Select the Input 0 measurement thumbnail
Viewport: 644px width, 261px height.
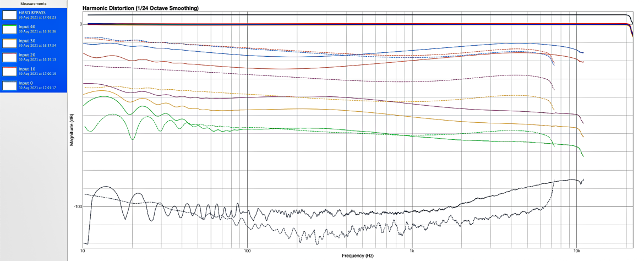(9, 85)
